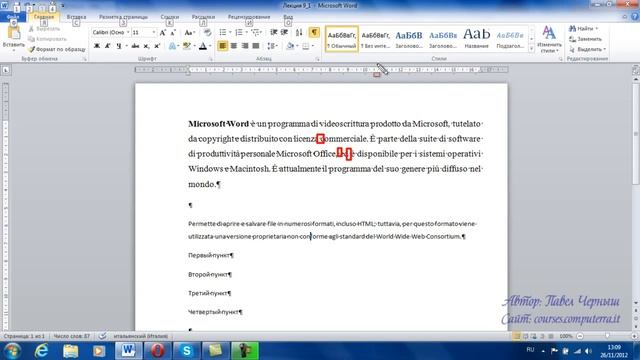Click the Clear Formatting icon
This screenshot has width=640, height=360.
(x=207, y=33)
